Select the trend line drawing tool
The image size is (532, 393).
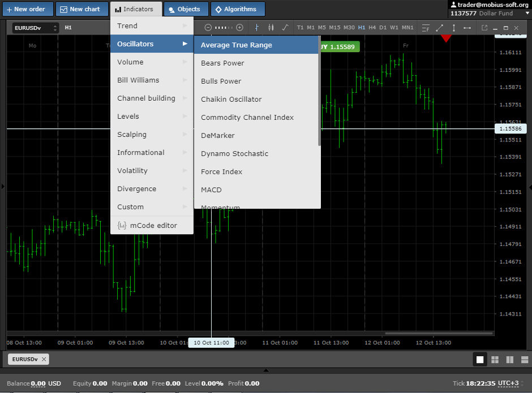(439, 28)
